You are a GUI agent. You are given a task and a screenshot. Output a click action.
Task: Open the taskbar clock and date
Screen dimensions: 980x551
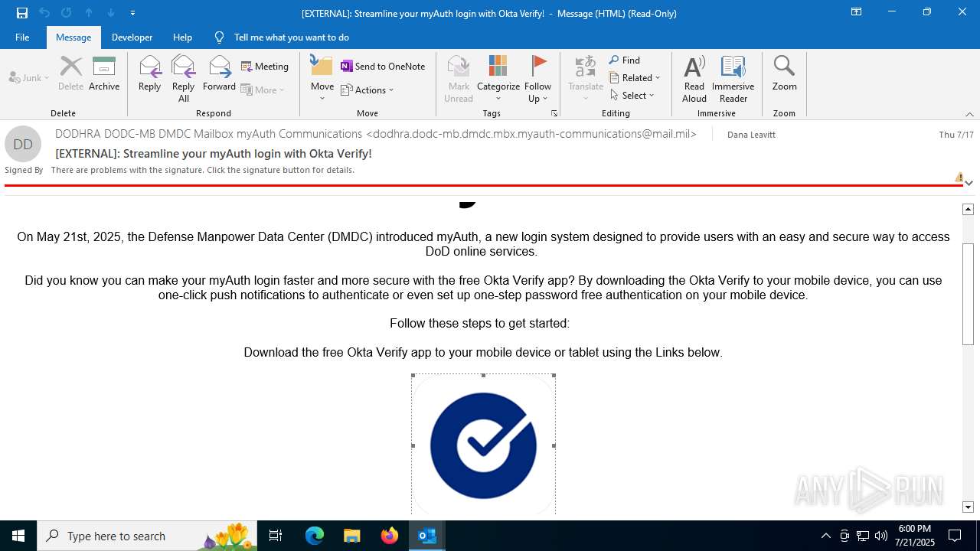[915, 536]
